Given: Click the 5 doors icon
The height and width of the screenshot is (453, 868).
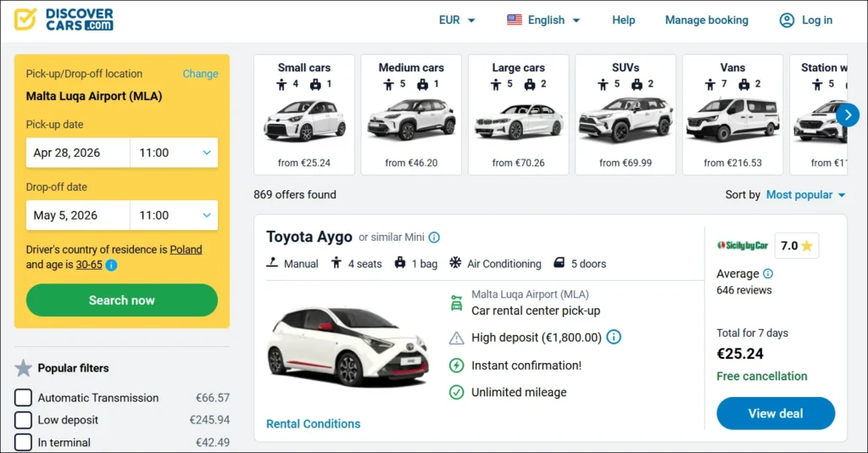Looking at the screenshot, I should (559, 262).
